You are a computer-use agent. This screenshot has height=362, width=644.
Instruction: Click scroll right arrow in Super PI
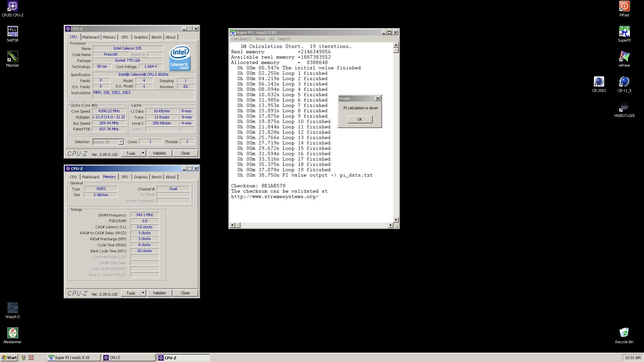point(390,225)
